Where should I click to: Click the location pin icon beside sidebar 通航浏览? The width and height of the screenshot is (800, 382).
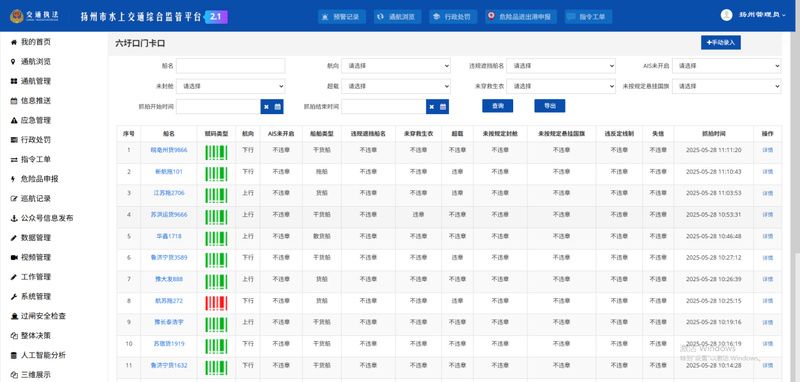pyautogui.click(x=13, y=62)
